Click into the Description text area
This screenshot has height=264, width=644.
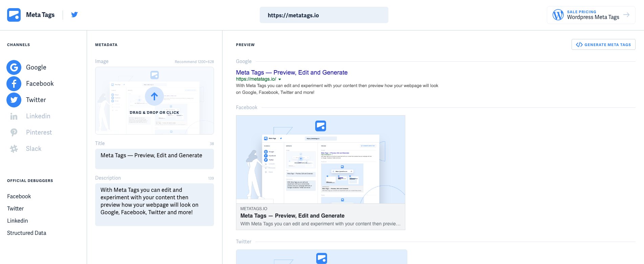tap(154, 205)
